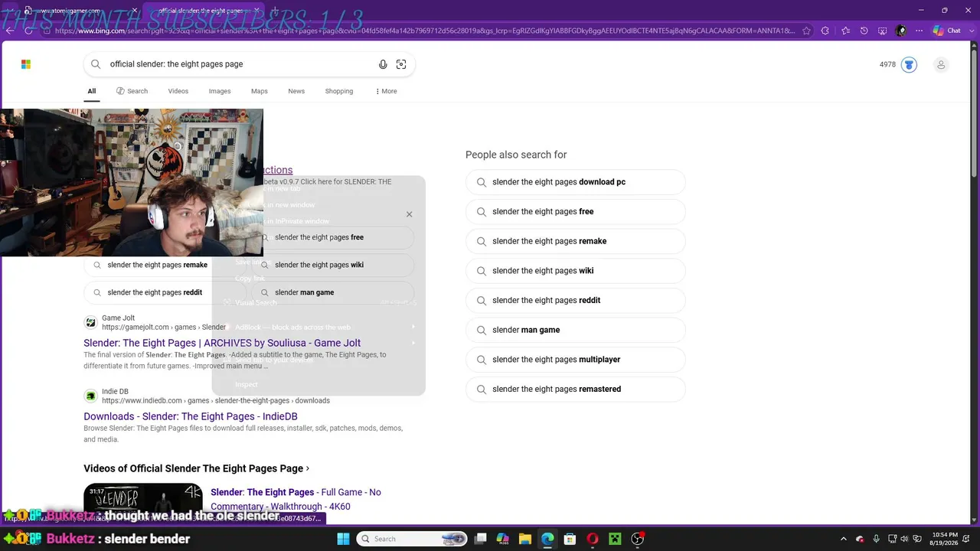Open taskbar clock showing 10:54 PM
Screen dimensions: 980x551
pyautogui.click(x=945, y=539)
